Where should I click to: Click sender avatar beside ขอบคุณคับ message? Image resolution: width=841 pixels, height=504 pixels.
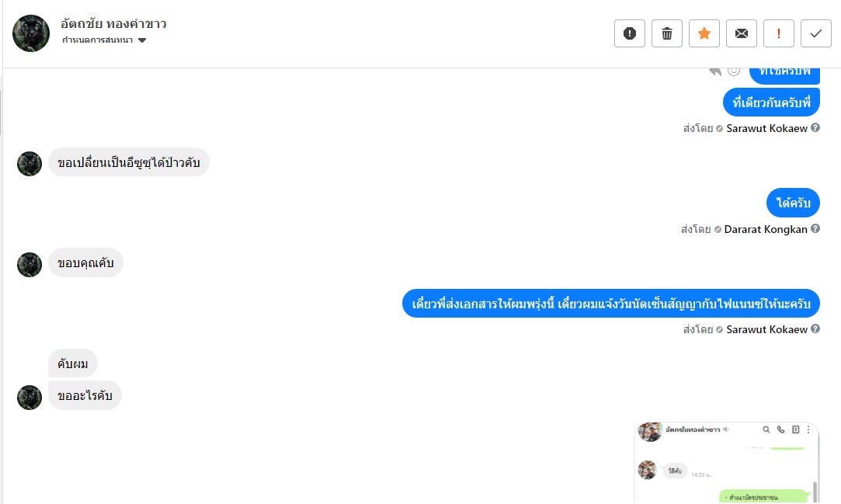[30, 265]
